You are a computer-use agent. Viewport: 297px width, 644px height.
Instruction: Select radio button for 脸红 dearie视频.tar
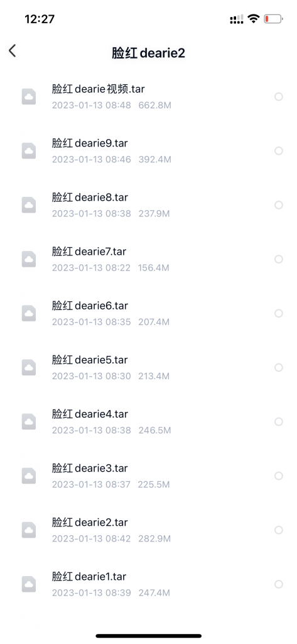[x=279, y=96]
